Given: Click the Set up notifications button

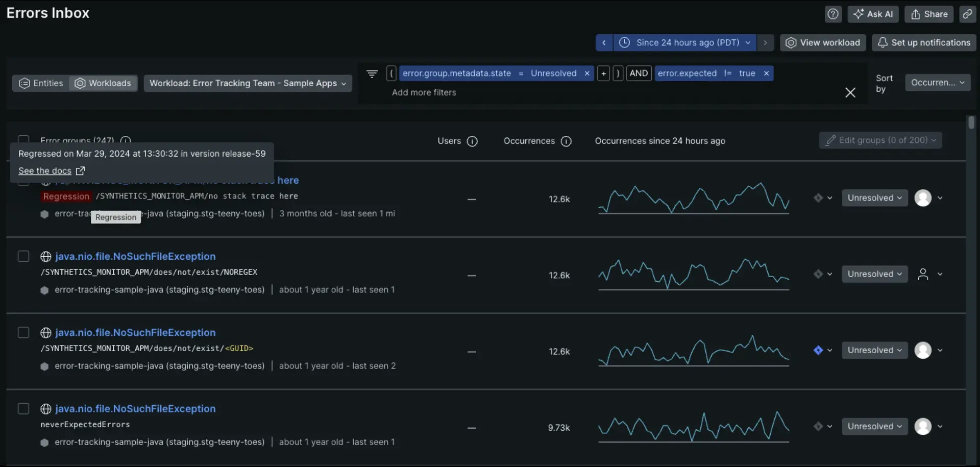Looking at the screenshot, I should tap(924, 43).
